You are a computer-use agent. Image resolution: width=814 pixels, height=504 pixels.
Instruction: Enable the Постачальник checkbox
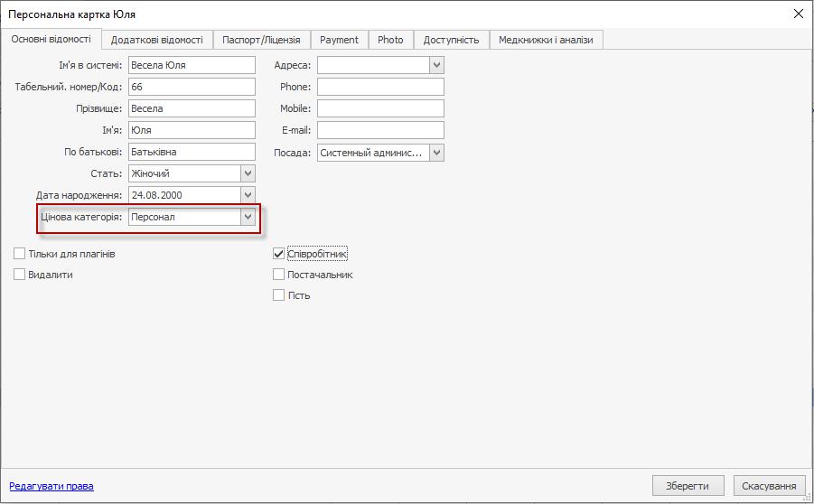pos(279,275)
